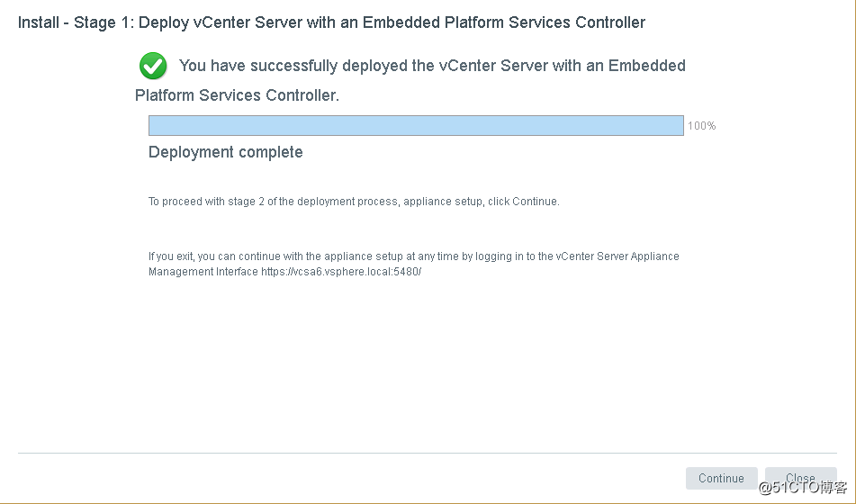
Task: Click the vcsa6.vsphere.local:5480 management URL
Action: [x=341, y=272]
